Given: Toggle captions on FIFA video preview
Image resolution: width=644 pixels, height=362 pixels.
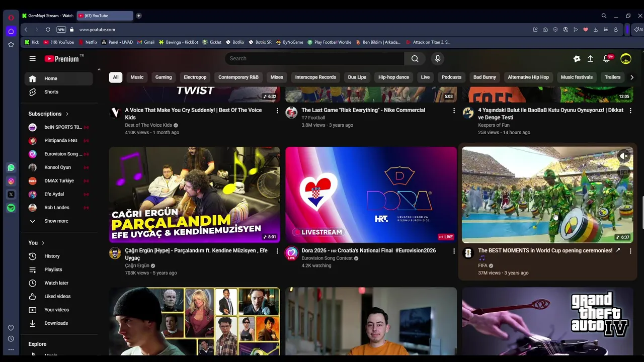Looking at the screenshot, I should [x=624, y=172].
